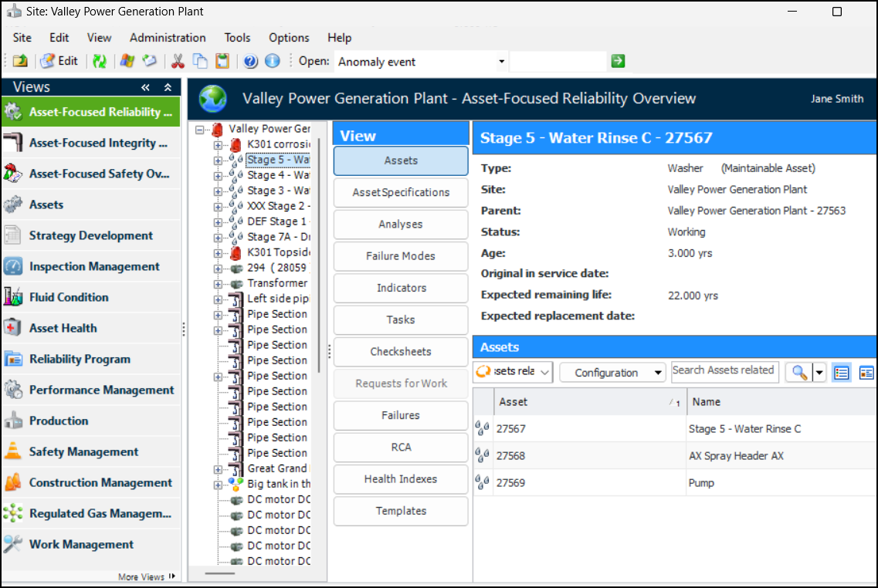Image resolution: width=878 pixels, height=588 pixels.
Task: Click the magnifier search icon in Assets panel
Action: (x=799, y=373)
